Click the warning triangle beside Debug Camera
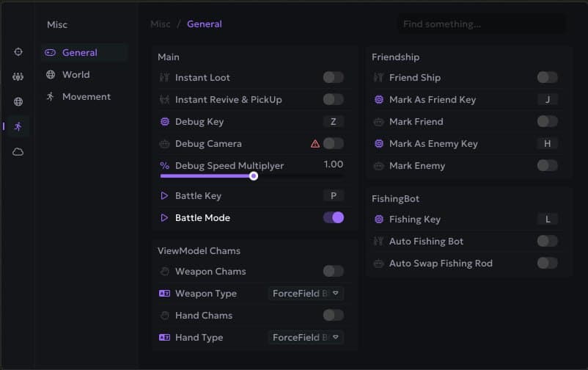The width and height of the screenshot is (588, 370). pyautogui.click(x=315, y=144)
